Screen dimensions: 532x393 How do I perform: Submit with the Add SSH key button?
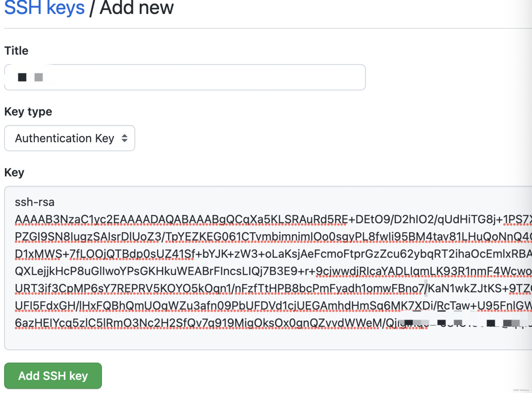pyautogui.click(x=53, y=376)
